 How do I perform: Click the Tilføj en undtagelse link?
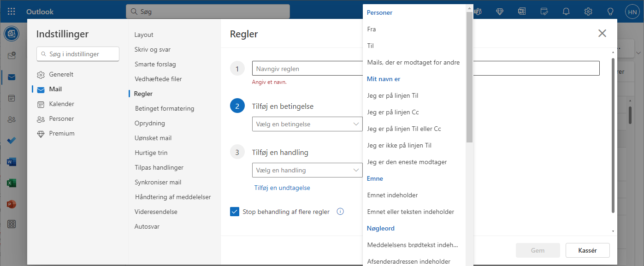click(x=282, y=188)
